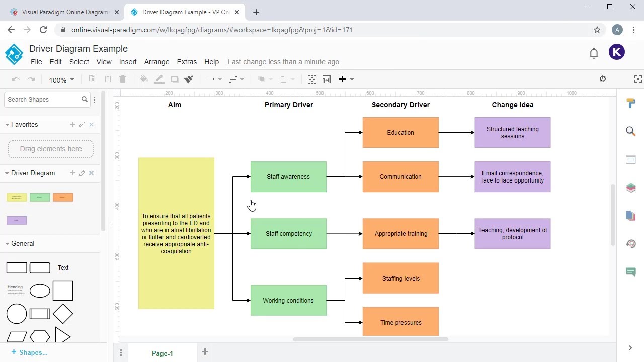Open the Arrange menu

(x=156, y=62)
